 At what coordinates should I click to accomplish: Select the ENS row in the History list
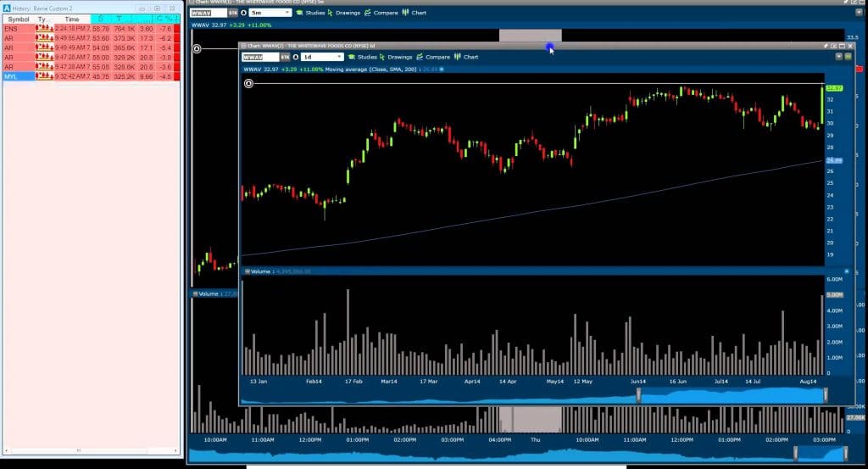point(92,28)
